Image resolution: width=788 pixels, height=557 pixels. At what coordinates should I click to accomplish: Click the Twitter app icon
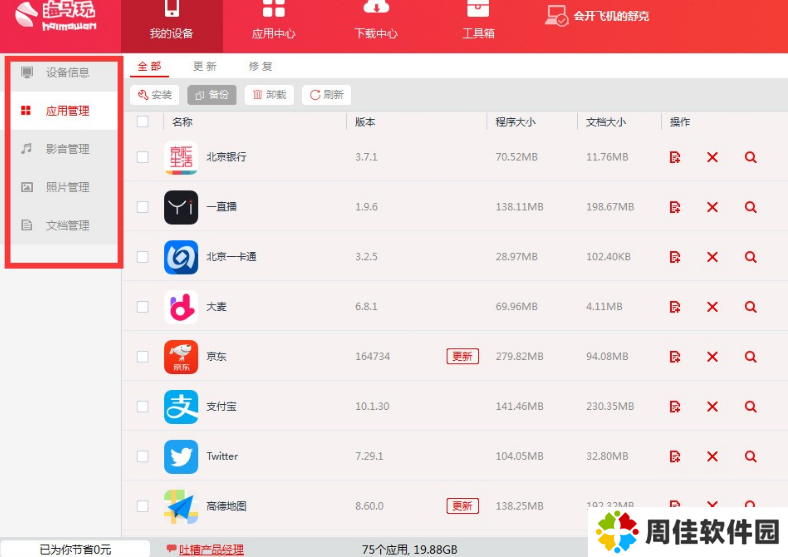[x=181, y=456]
